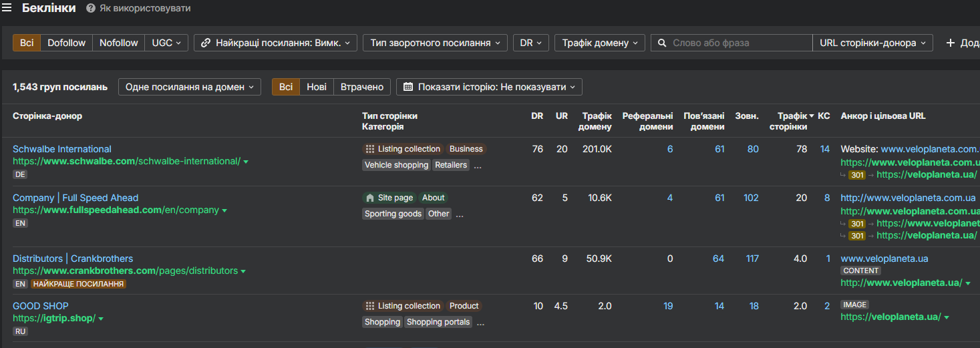The width and height of the screenshot is (980, 348).
Task: Click linked domains value 64 for Crankbrothers
Action: pos(718,258)
